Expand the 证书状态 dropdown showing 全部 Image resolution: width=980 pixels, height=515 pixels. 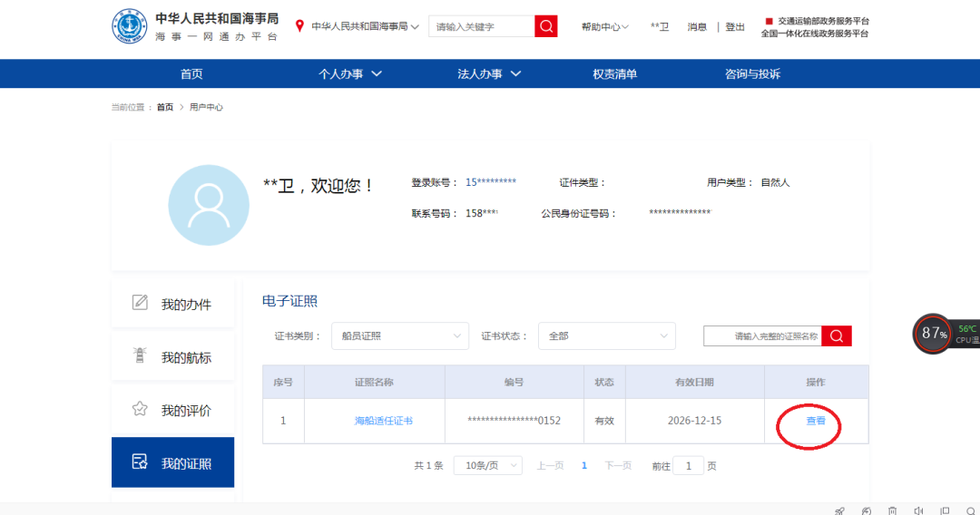(606, 335)
